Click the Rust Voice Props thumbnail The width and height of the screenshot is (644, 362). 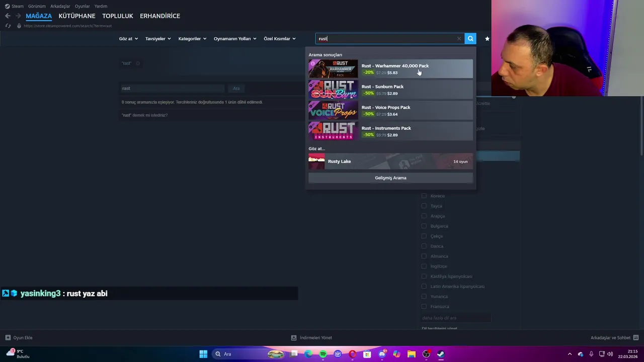[333, 111]
